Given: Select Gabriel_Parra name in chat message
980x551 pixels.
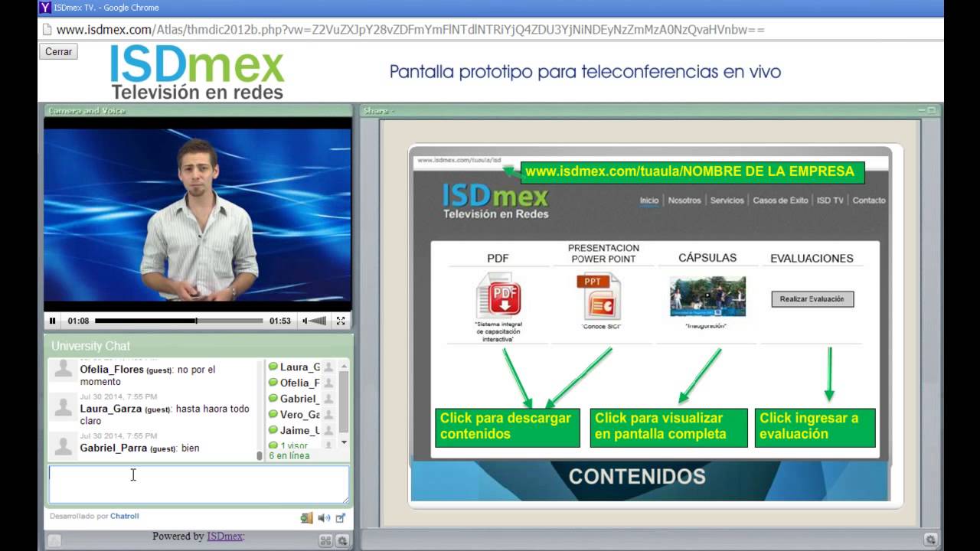Looking at the screenshot, I should pyautogui.click(x=113, y=448).
